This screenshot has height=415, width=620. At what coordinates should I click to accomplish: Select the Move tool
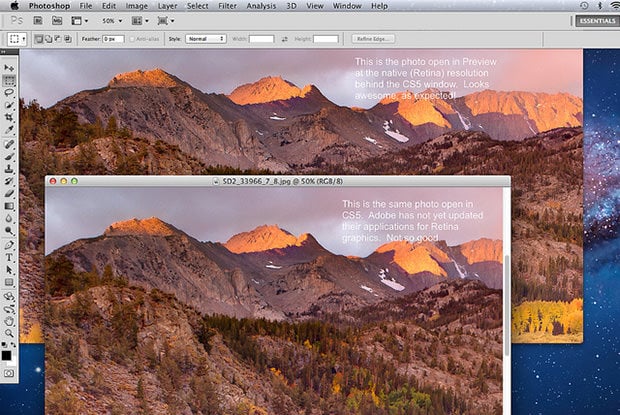pyautogui.click(x=9, y=68)
